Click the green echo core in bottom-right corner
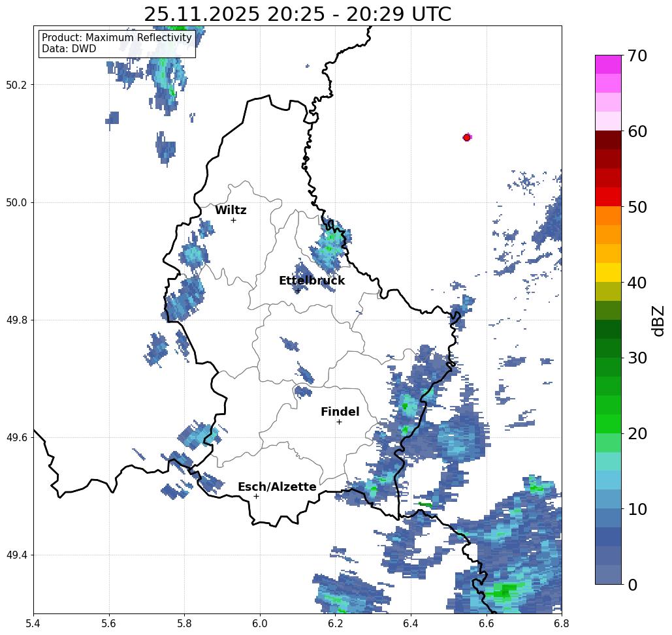Image resolution: width=672 pixels, height=635 pixels. (x=505, y=591)
